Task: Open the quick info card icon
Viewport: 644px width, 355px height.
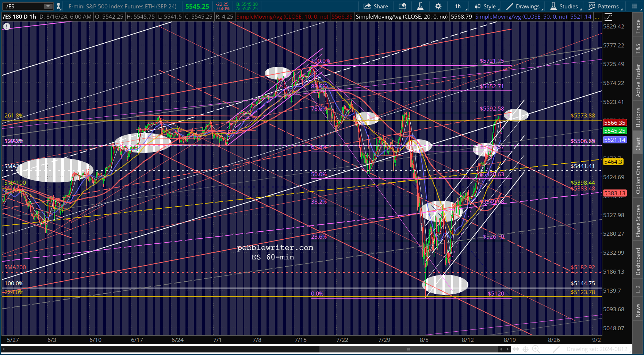Action: pyautogui.click(x=402, y=6)
